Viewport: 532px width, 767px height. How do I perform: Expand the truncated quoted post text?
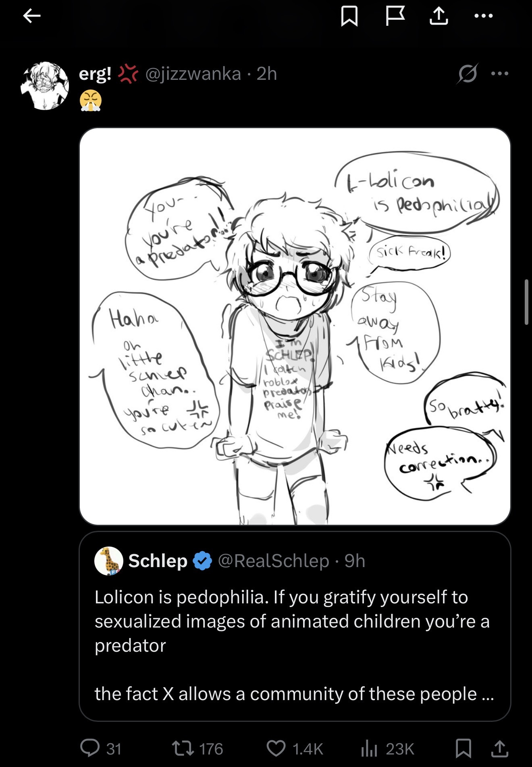point(487,694)
